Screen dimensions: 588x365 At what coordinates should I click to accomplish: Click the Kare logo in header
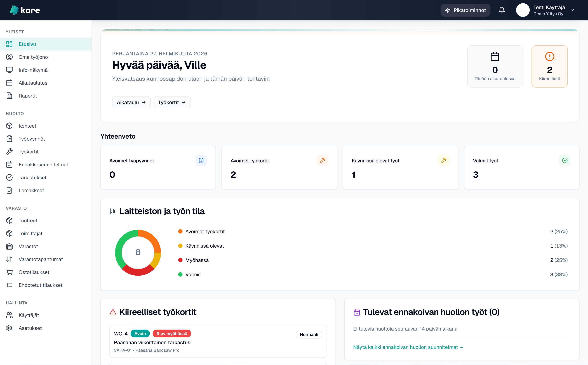(25, 10)
